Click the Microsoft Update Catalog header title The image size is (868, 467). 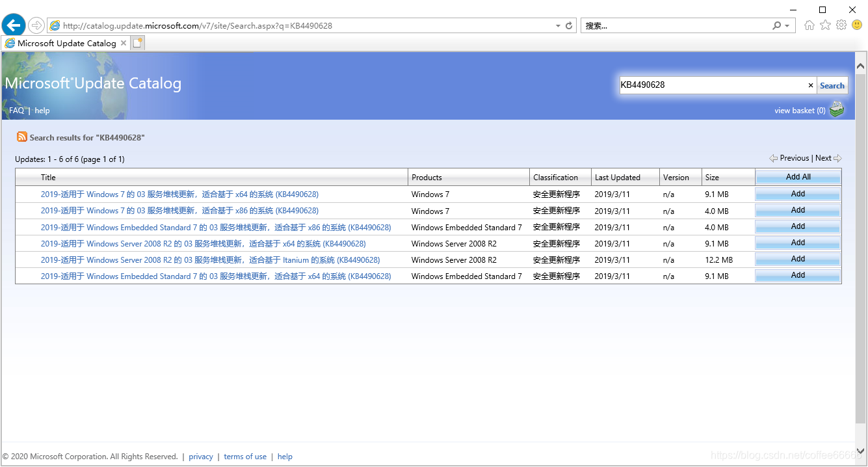pos(93,83)
